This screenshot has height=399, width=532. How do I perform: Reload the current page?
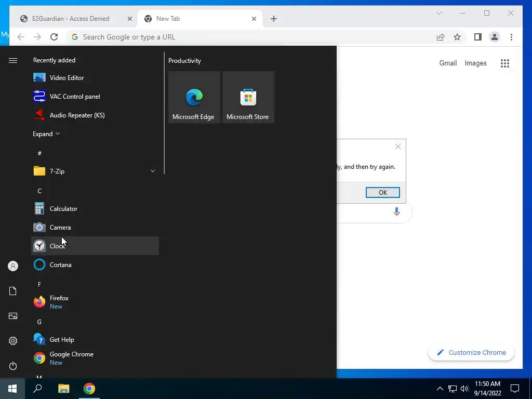point(54,37)
